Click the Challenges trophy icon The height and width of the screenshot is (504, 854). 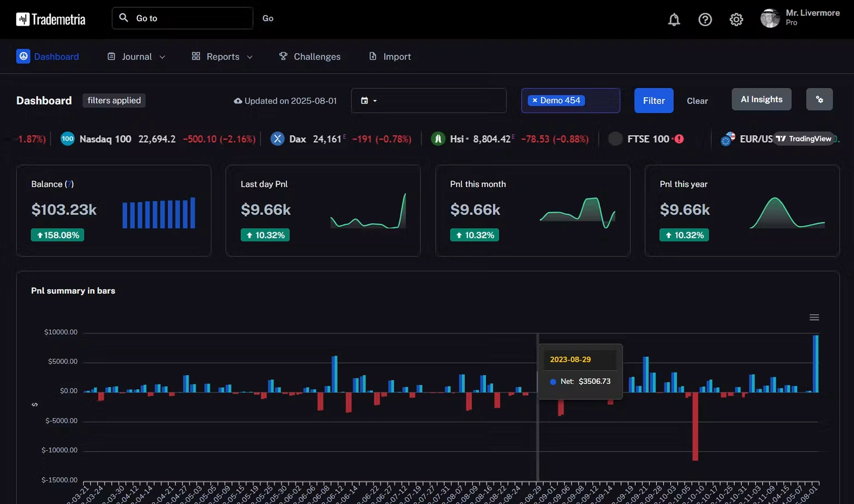point(283,56)
